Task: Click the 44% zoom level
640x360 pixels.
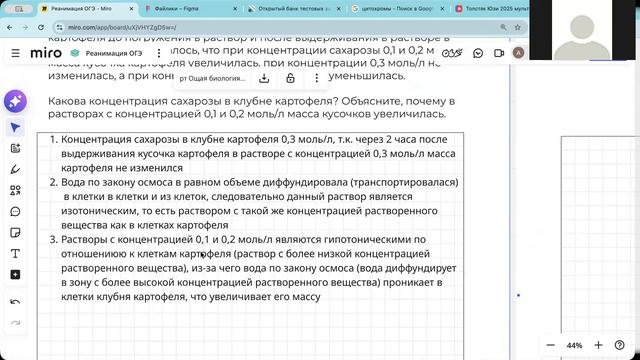Action: (x=574, y=346)
